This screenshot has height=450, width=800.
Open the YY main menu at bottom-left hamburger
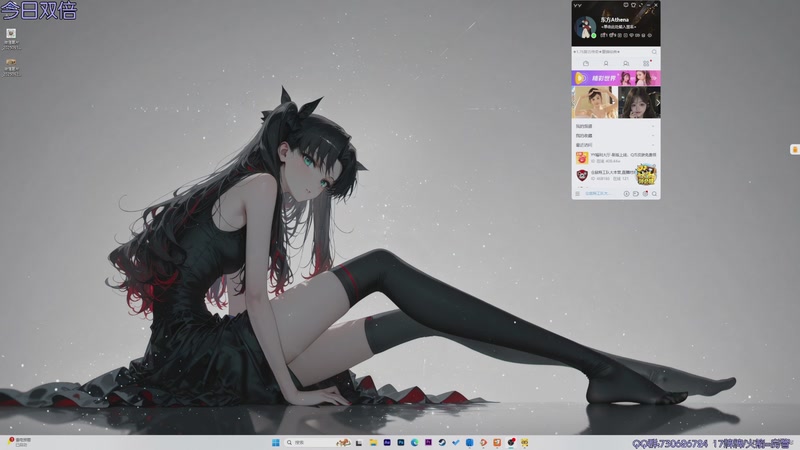(578, 194)
